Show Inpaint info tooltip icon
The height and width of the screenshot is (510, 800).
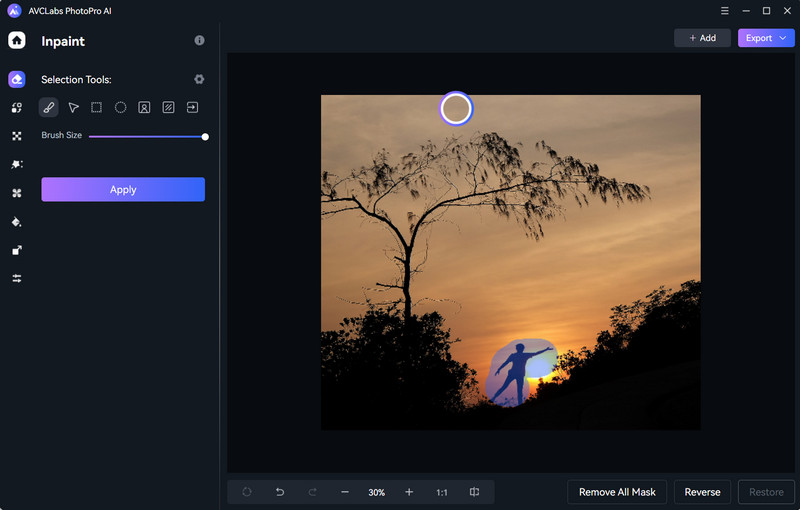click(199, 40)
